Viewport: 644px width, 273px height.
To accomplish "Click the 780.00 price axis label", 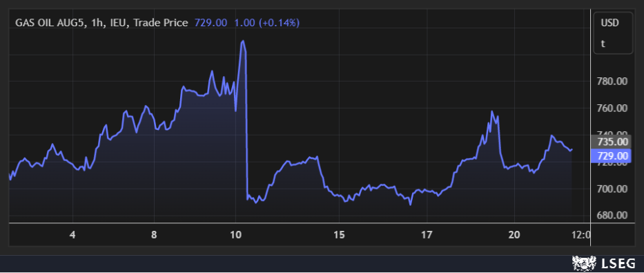I will point(612,82).
